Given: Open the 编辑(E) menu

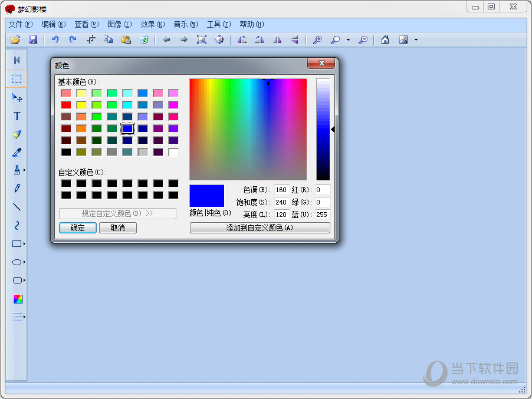Looking at the screenshot, I should pyautogui.click(x=53, y=24).
